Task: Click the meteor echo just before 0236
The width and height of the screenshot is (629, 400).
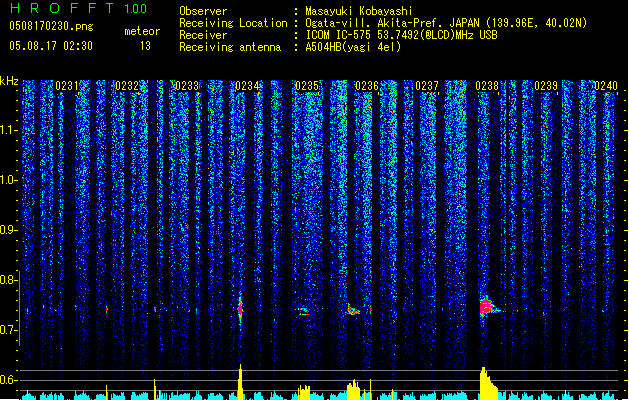Action: (353, 309)
